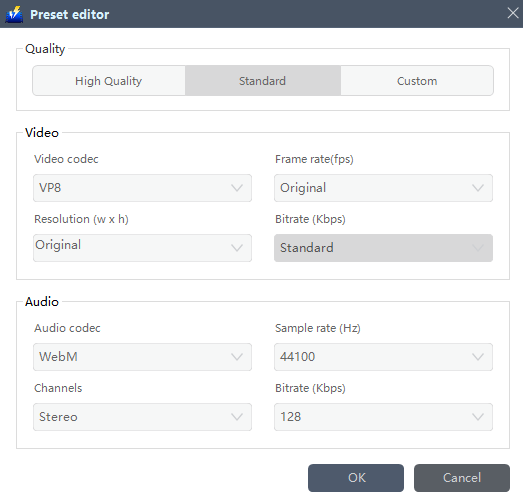
Task: Click the Audio codec chevron arrow
Action: coord(237,357)
